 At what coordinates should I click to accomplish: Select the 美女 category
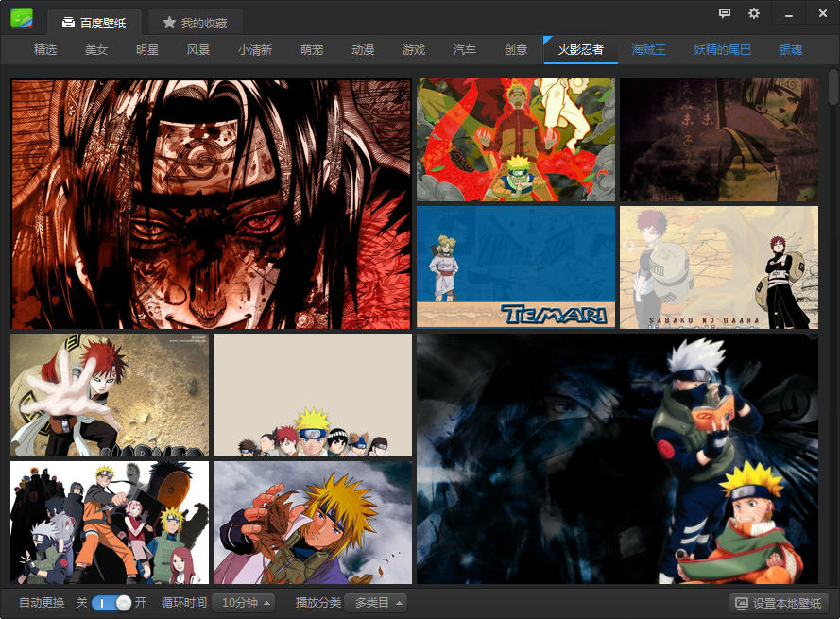pyautogui.click(x=96, y=50)
